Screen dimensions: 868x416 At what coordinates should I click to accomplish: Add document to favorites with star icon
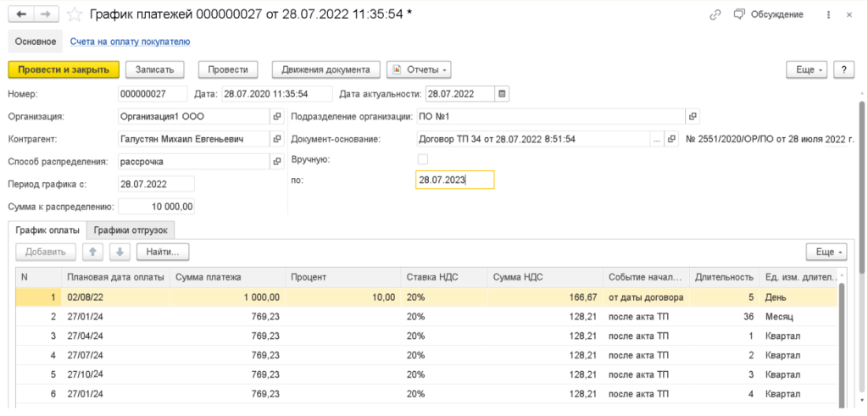click(75, 14)
